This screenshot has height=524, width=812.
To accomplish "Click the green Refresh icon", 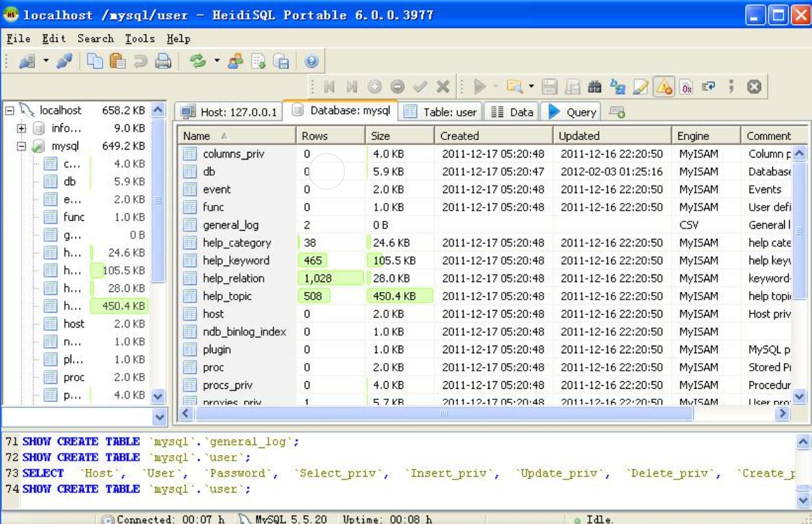I will [198, 62].
